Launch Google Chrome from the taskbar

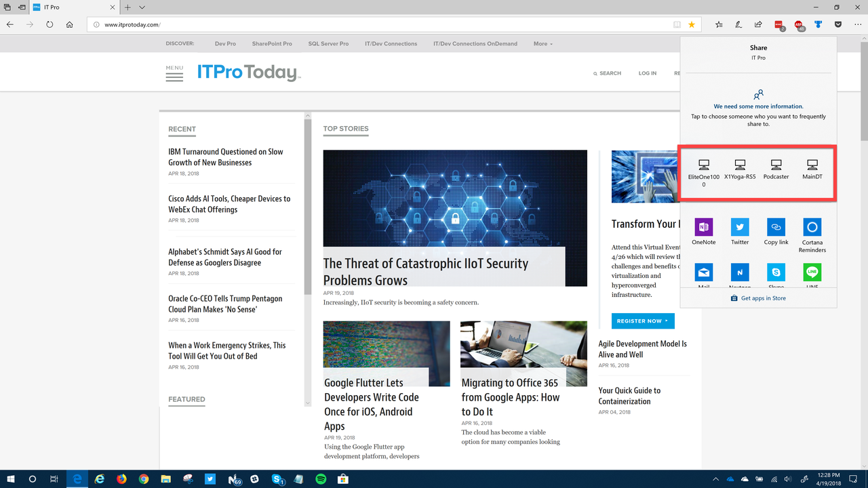(144, 479)
